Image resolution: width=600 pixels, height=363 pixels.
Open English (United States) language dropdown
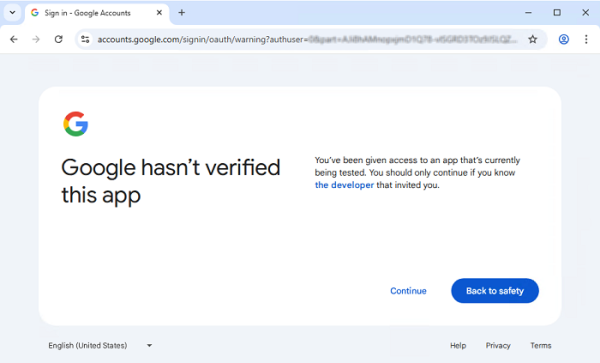[100, 345]
